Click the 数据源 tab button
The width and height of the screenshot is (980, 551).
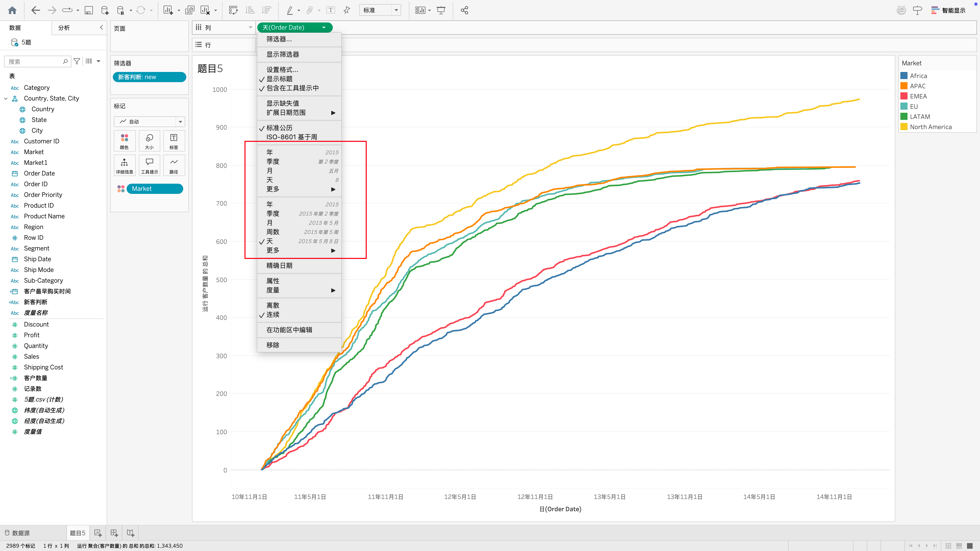(x=17, y=533)
